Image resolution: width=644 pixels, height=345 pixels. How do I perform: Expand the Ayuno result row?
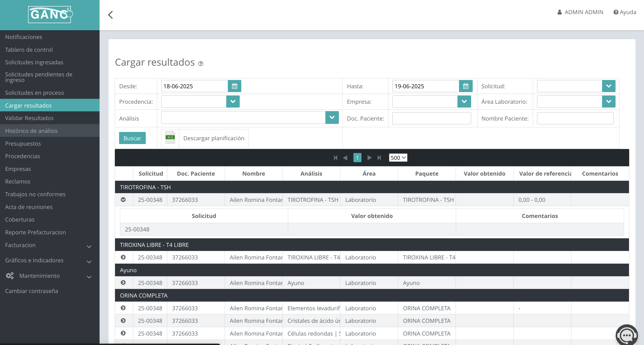coord(124,282)
